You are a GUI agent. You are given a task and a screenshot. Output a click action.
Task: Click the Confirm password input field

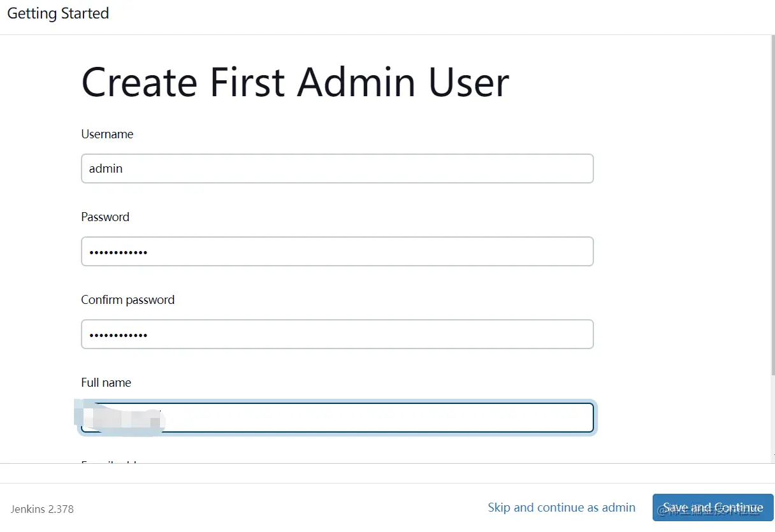click(337, 334)
